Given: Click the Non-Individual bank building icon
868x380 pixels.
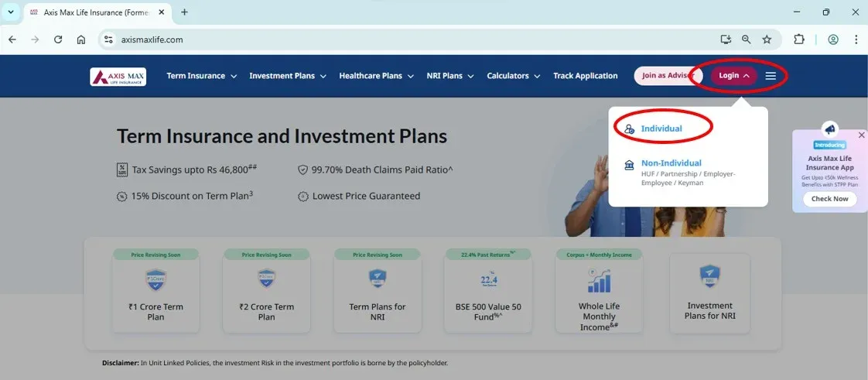Looking at the screenshot, I should point(629,165).
